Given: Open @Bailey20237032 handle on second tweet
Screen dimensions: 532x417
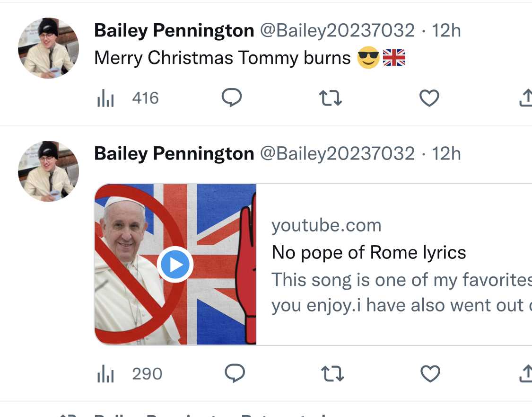Looking at the screenshot, I should 338,154.
